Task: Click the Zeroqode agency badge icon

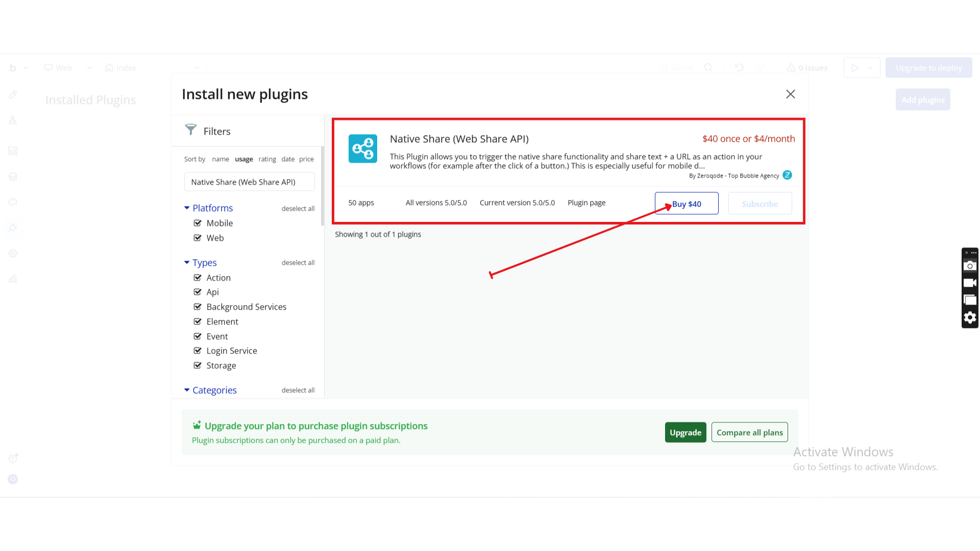Action: coord(787,175)
